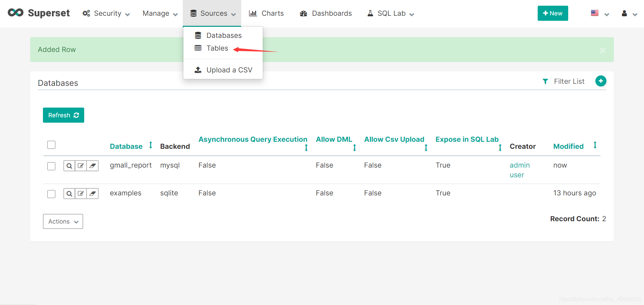
Task: Sort by Modified column arrow icon
Action: click(595, 145)
